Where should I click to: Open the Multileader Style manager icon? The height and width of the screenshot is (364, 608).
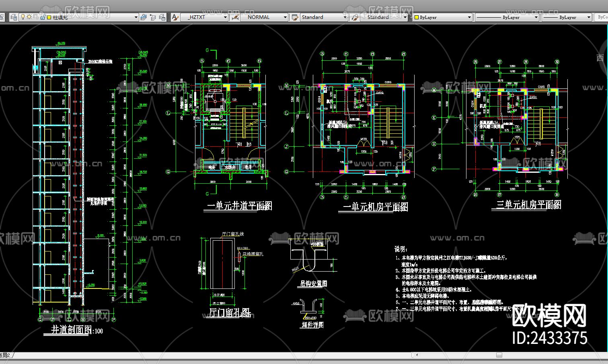coord(355,17)
